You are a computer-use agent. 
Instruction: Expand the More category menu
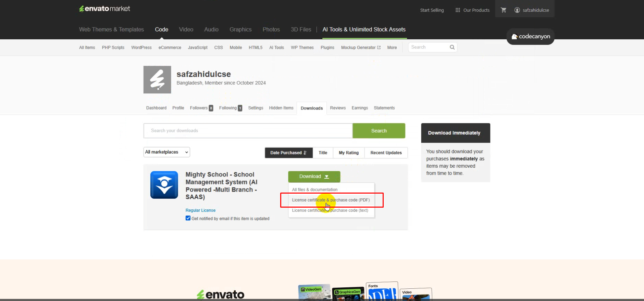392,48
